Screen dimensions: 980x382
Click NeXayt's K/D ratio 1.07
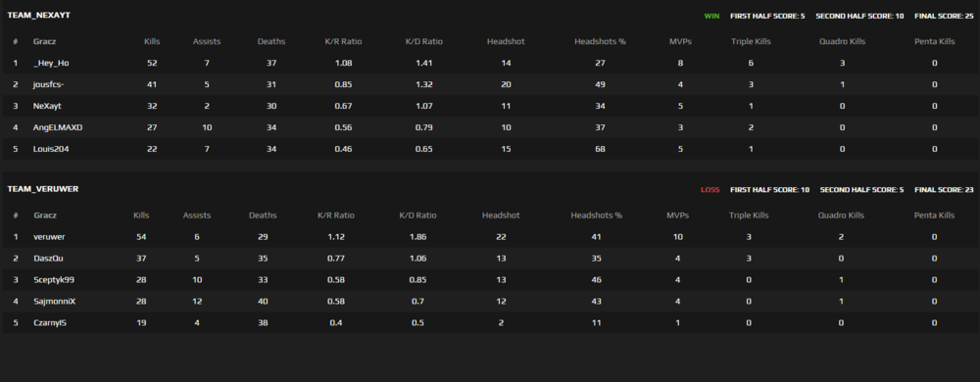click(x=423, y=106)
